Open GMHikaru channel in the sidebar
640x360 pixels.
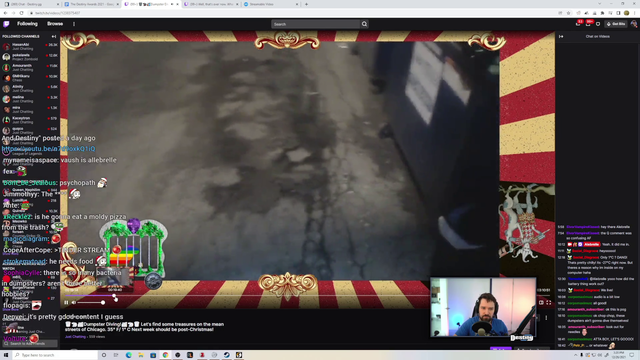click(x=30, y=78)
